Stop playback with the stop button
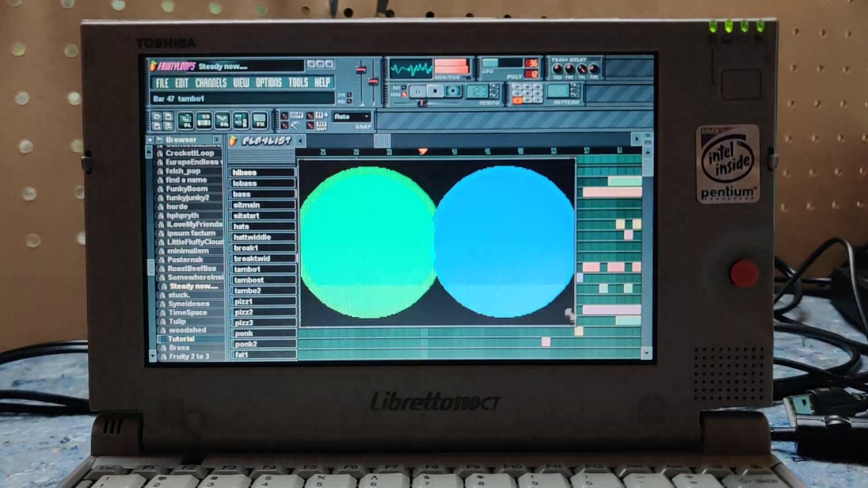The width and height of the screenshot is (868, 488). (x=435, y=91)
